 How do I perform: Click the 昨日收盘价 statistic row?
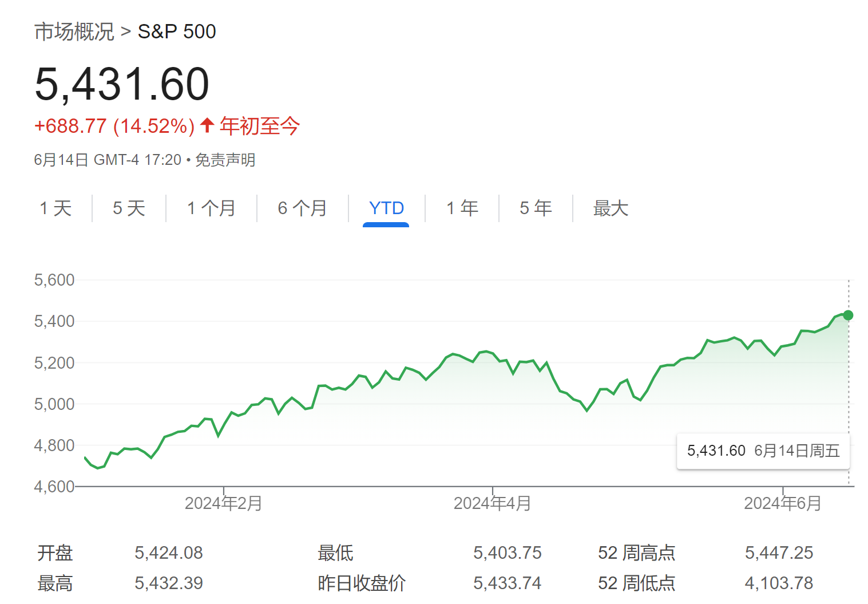[x=360, y=583]
